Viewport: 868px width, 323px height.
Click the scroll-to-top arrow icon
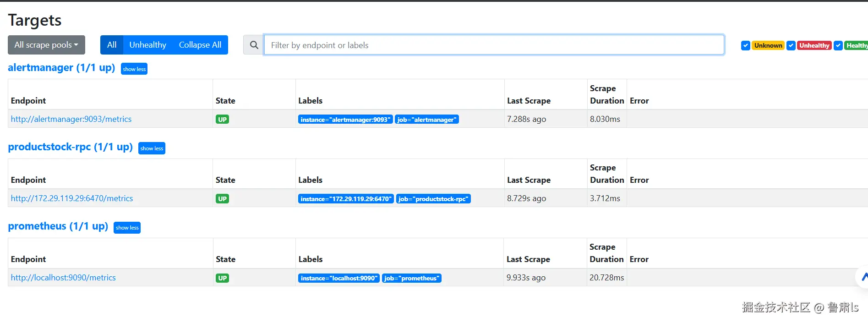[863, 277]
